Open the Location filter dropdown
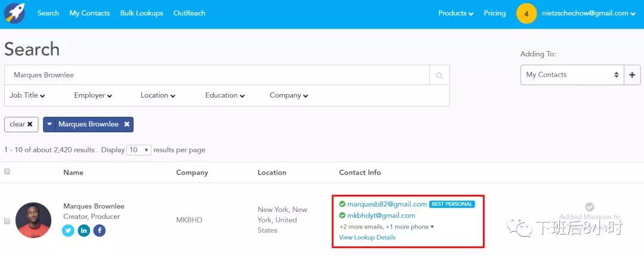Image resolution: width=644 pixels, height=256 pixels. pyautogui.click(x=158, y=95)
